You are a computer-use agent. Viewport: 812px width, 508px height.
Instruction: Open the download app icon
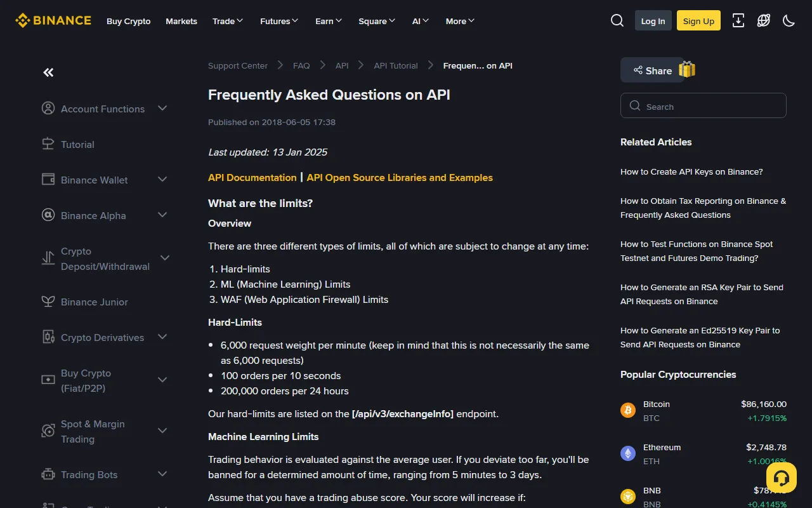[x=738, y=21]
